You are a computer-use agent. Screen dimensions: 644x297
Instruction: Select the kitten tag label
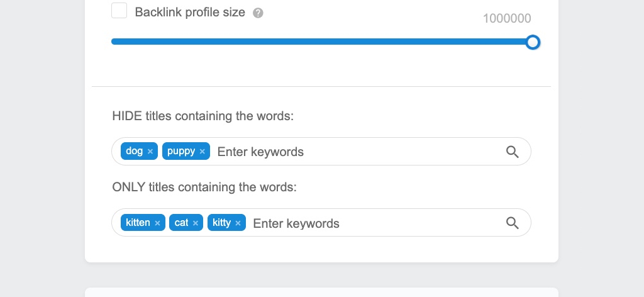coord(138,222)
